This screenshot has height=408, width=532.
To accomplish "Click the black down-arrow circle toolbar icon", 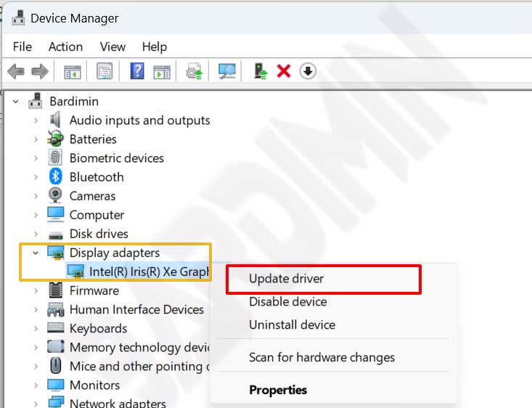I will coord(308,71).
